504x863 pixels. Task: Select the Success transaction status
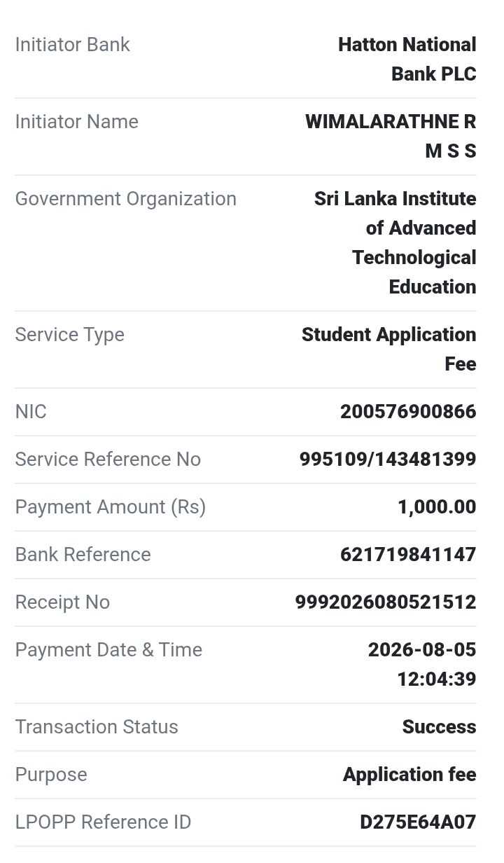[x=440, y=726]
